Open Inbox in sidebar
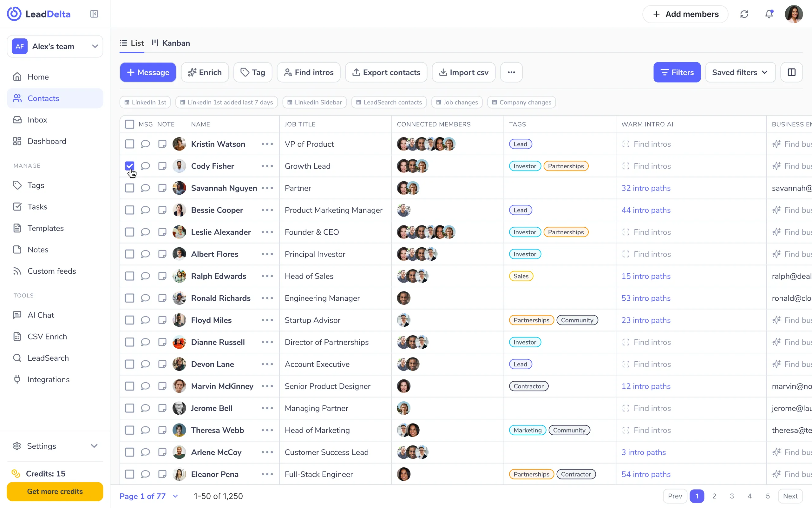Screen dimensions: 812x508 pos(55,120)
